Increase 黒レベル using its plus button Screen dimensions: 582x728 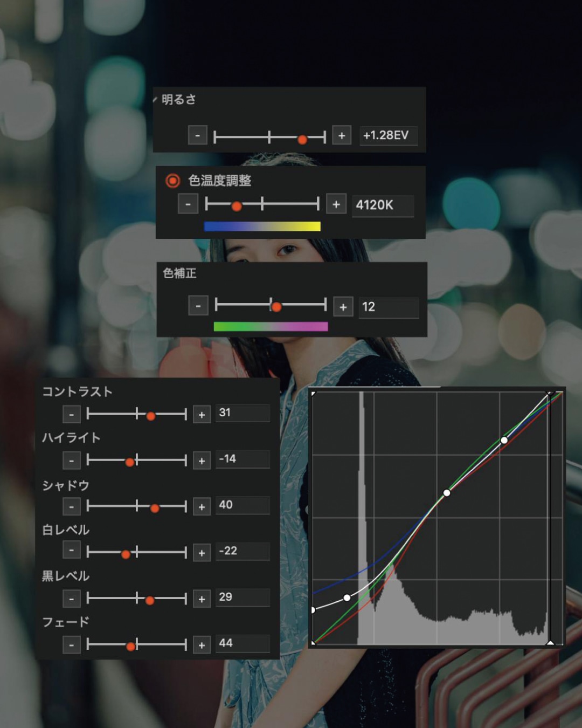tap(202, 599)
